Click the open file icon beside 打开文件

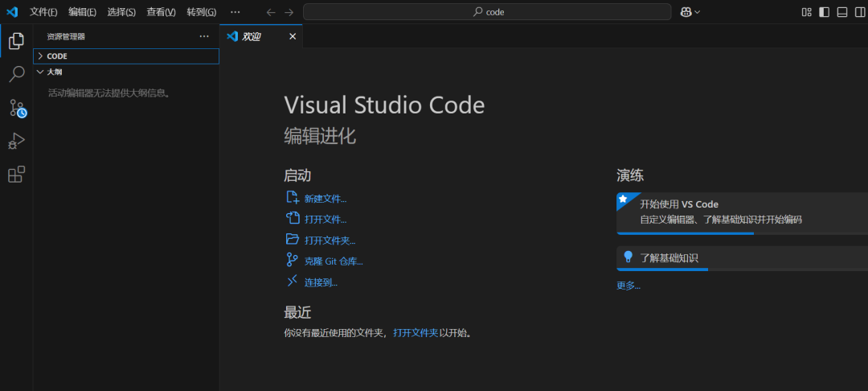[x=293, y=218]
